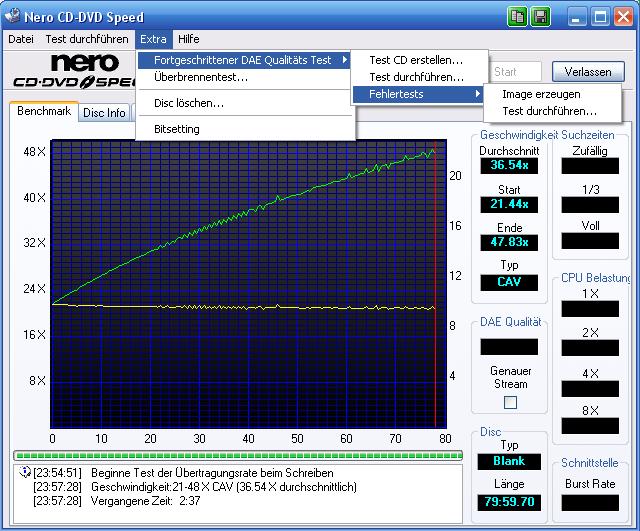Click the save floppy disk icon
The height and width of the screenshot is (531, 640).
540,17
